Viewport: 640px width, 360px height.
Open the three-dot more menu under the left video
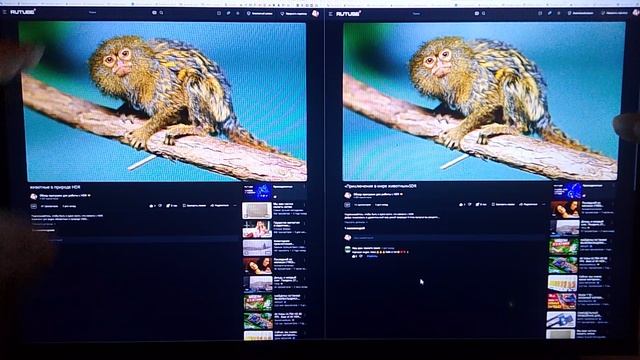tap(235, 205)
